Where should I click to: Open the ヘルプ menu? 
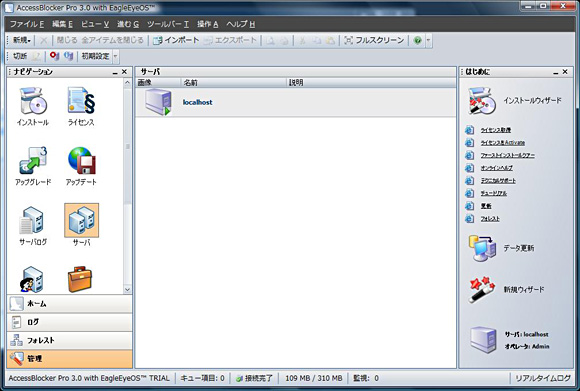click(x=241, y=24)
